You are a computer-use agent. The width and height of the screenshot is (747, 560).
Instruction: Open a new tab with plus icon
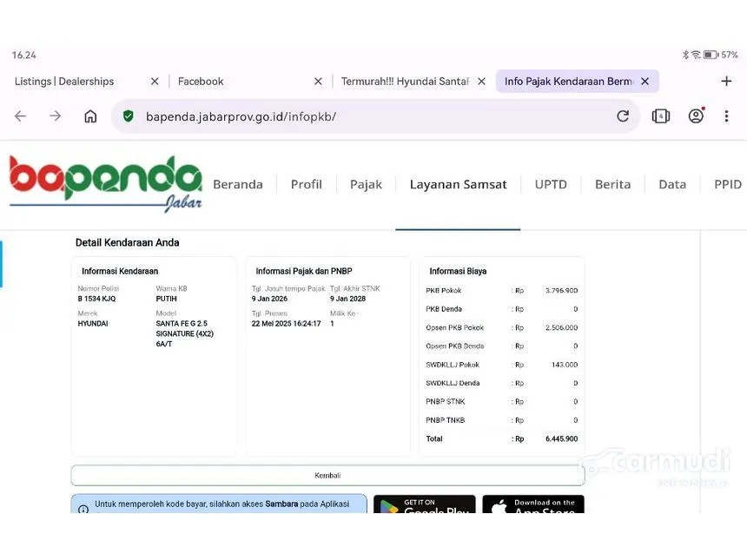tap(726, 82)
